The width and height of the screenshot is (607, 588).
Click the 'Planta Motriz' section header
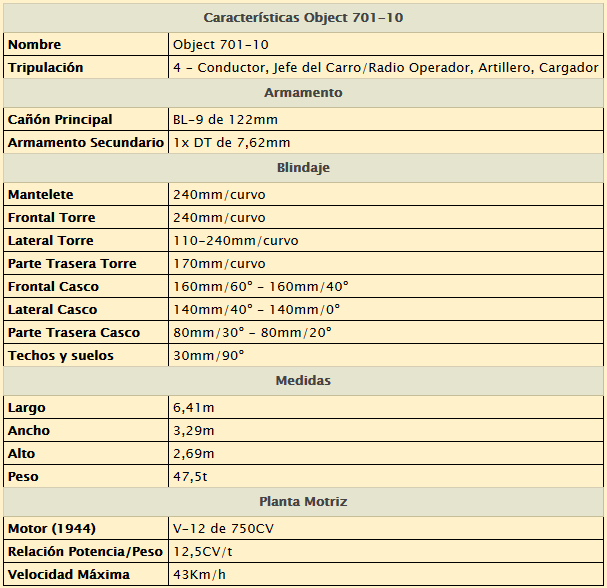[x=303, y=502]
